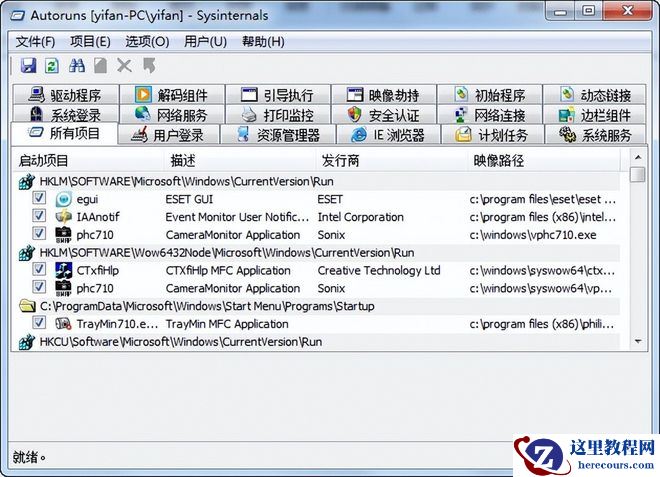This screenshot has width=660, height=477.
Task: Click the IAAnotif entry icon
Action: pos(64,217)
